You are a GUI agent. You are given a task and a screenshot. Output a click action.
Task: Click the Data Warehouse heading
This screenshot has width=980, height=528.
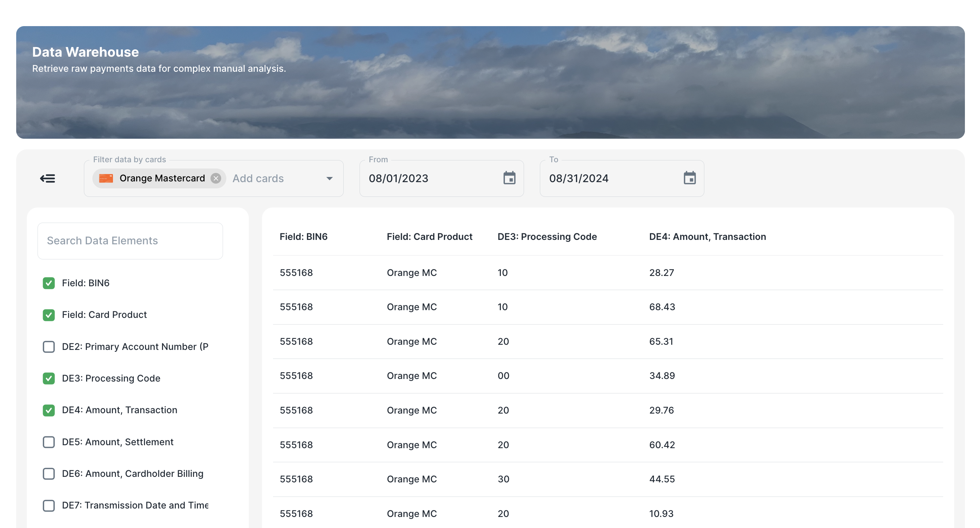86,52
